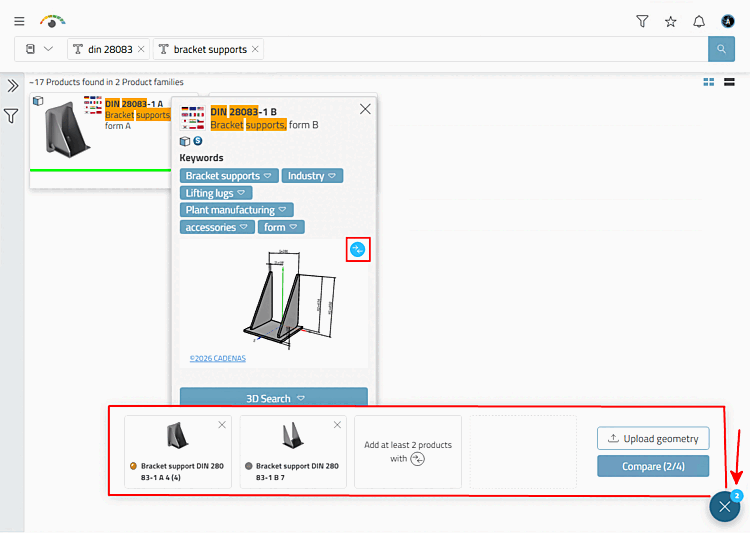Open the 'Lifting lugs' keyword dropdown
750x533 pixels.
(216, 193)
